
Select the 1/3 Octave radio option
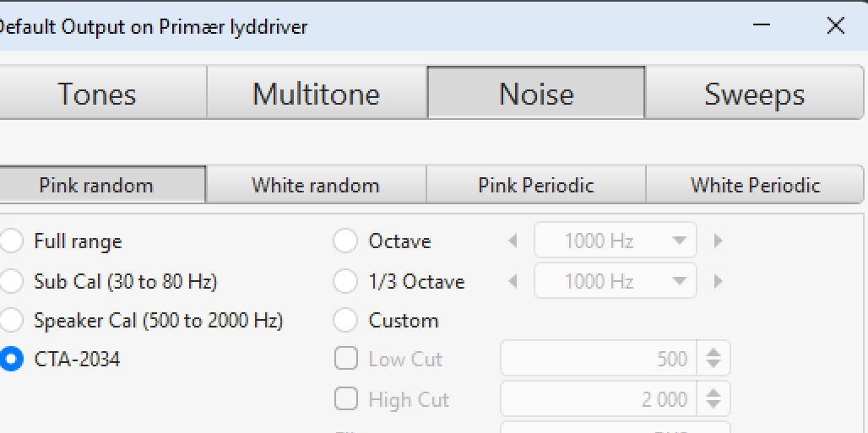(x=345, y=281)
